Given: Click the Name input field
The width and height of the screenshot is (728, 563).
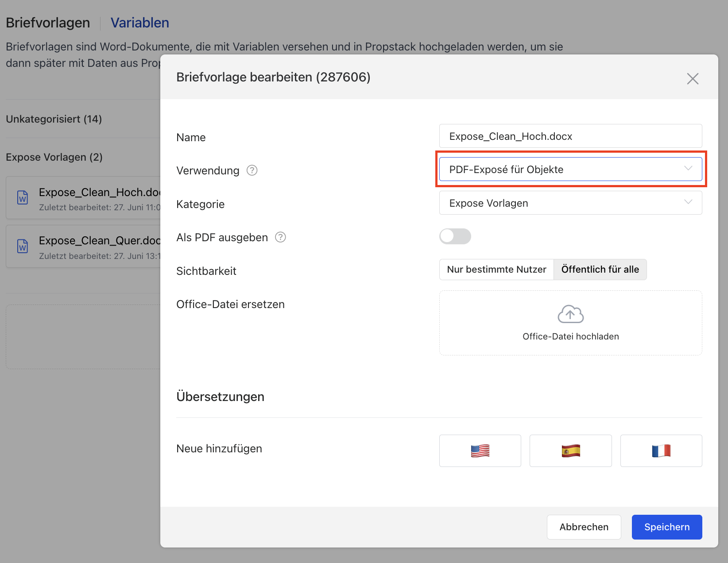Looking at the screenshot, I should tap(570, 136).
